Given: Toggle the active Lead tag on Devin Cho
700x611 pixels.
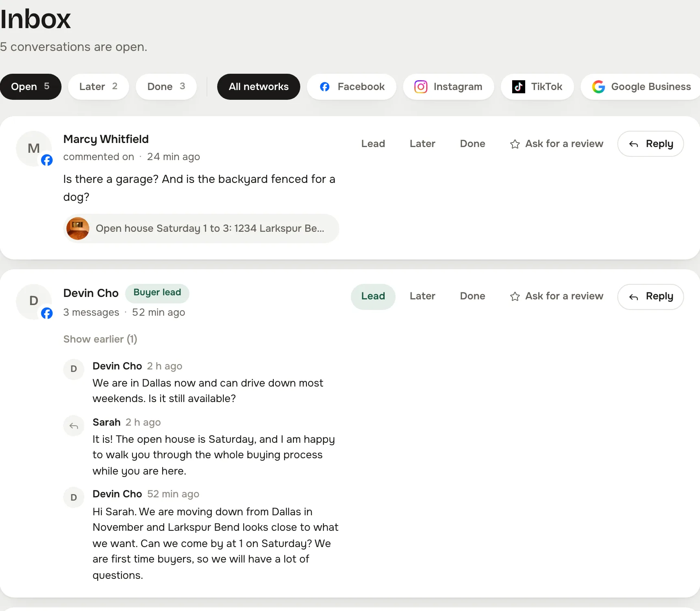Looking at the screenshot, I should tap(373, 297).
